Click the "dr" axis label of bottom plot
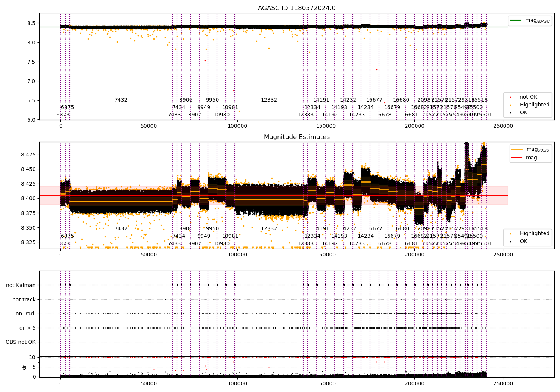The height and width of the screenshot is (392, 560). click(x=24, y=367)
